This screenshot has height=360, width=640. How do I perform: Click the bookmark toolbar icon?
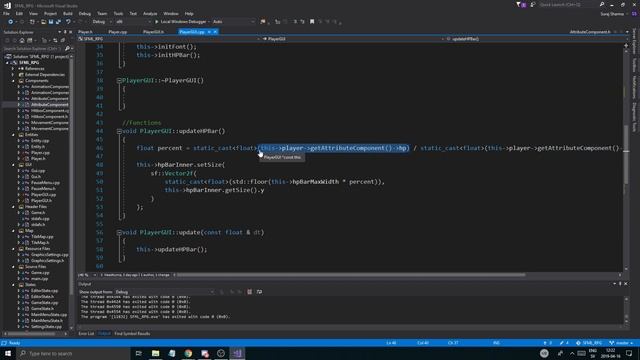(312, 22)
